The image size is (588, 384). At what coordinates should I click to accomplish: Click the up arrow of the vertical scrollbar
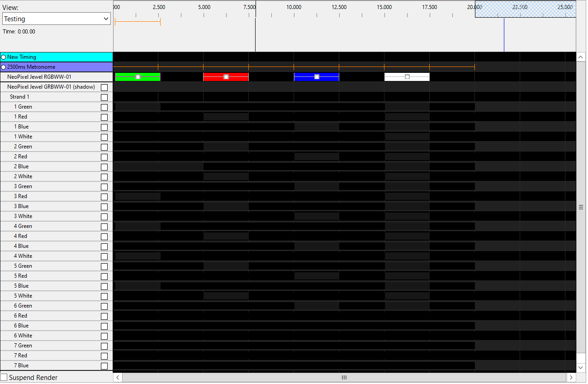pyautogui.click(x=581, y=57)
